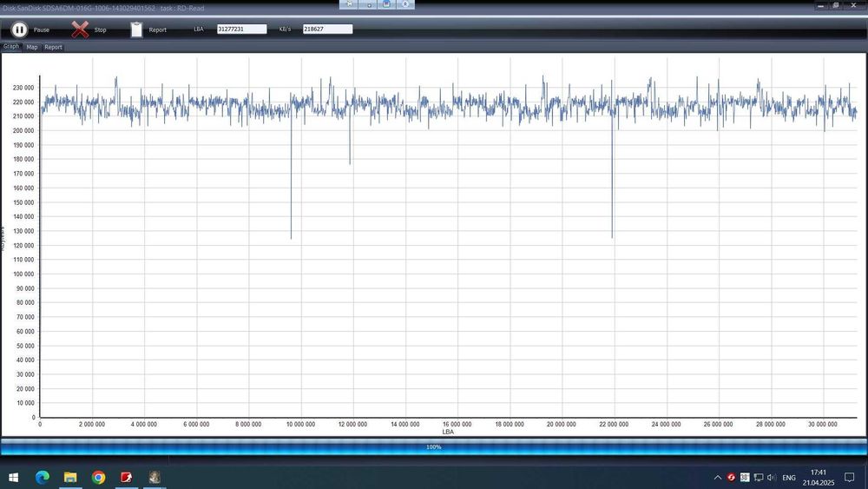
Task: Minimize the disk test window
Action: [x=821, y=5]
